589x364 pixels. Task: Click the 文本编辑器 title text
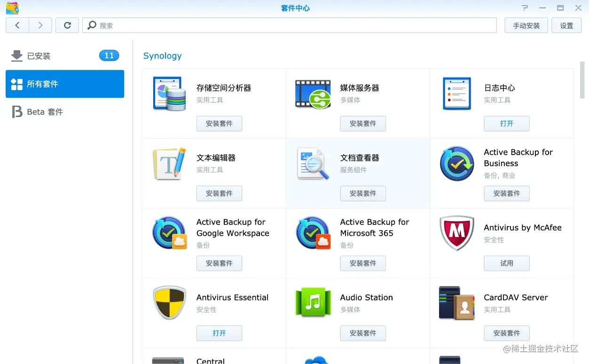point(216,158)
